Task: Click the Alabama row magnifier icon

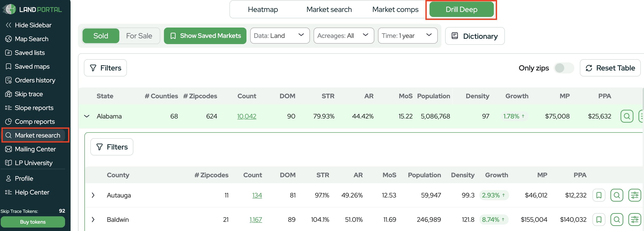Action: (x=627, y=116)
